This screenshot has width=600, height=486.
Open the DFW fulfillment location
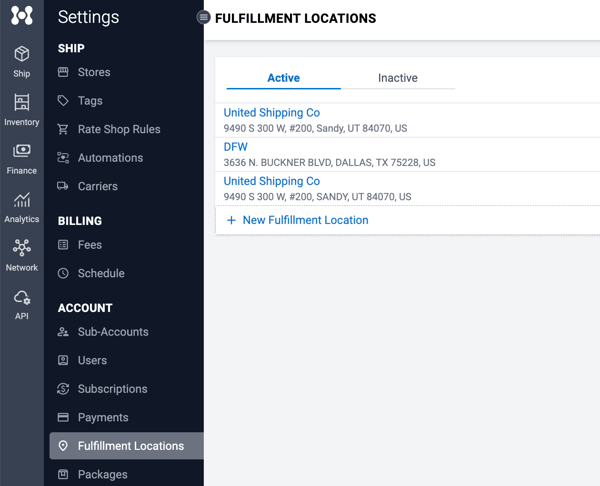click(236, 147)
